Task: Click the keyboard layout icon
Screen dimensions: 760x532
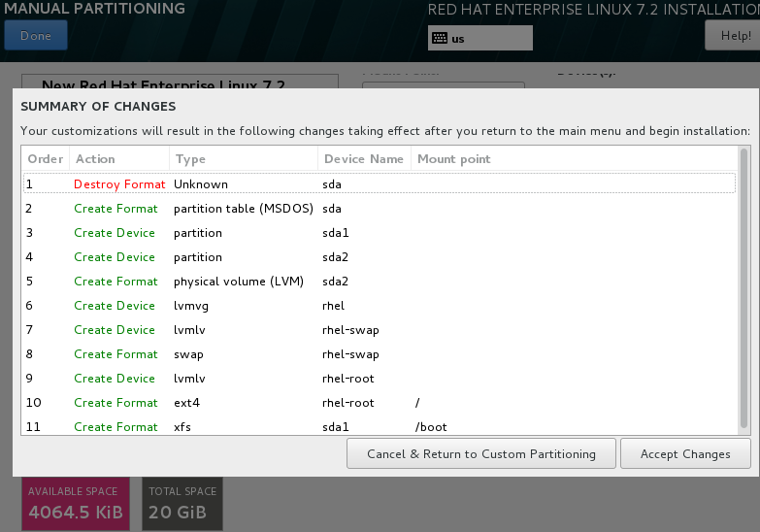Action: click(x=440, y=38)
